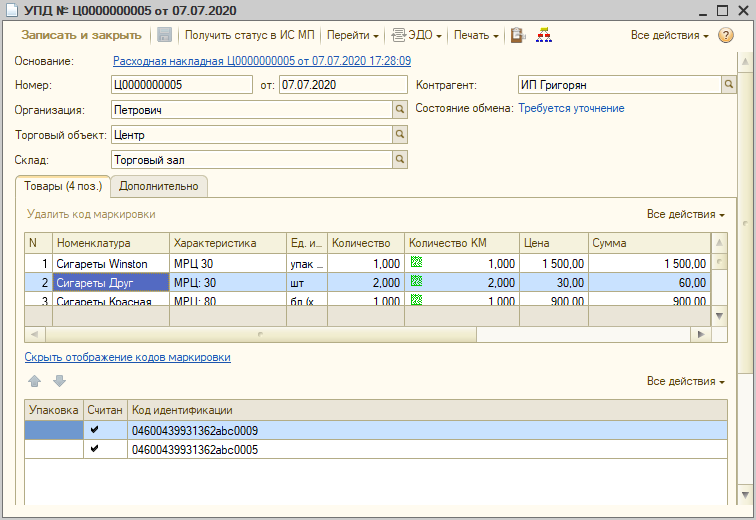756x520 pixels.
Task: Open top toolbar Все действия menu
Action: (669, 35)
